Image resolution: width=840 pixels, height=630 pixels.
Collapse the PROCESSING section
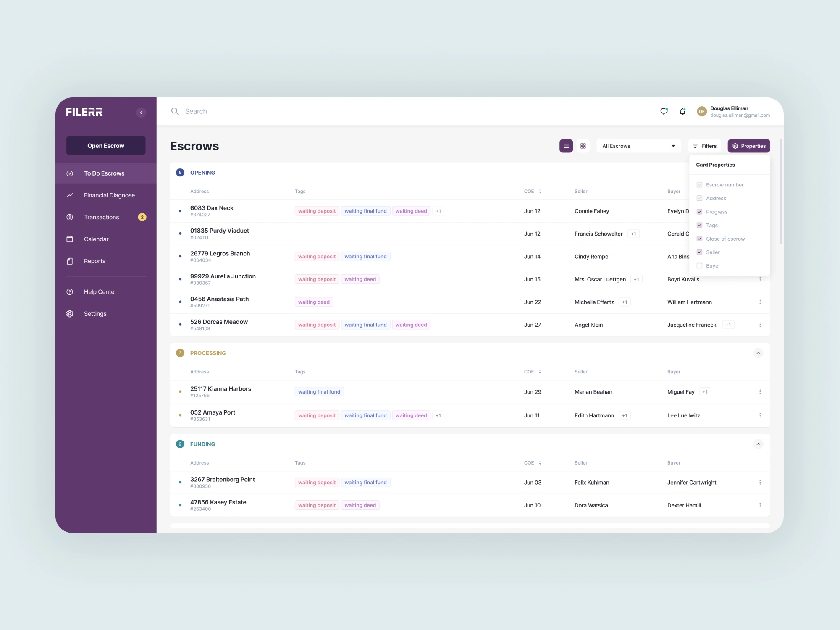pyautogui.click(x=758, y=353)
